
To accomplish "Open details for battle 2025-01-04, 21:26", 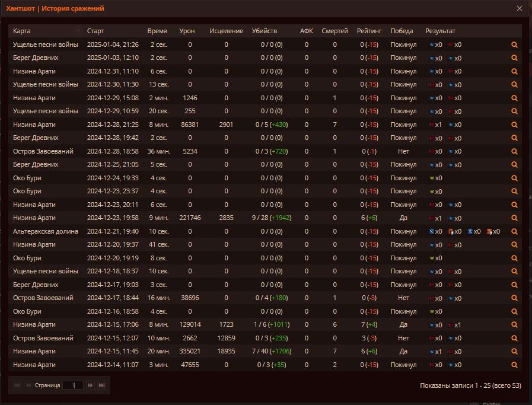I will (x=514, y=45).
